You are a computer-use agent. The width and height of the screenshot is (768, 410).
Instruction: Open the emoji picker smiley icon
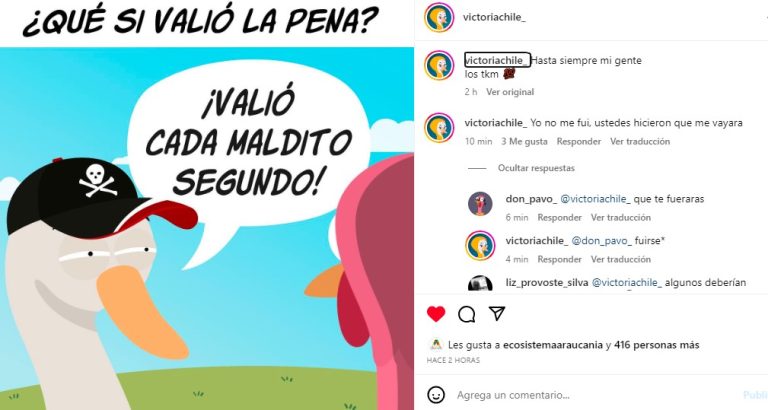[436, 394]
